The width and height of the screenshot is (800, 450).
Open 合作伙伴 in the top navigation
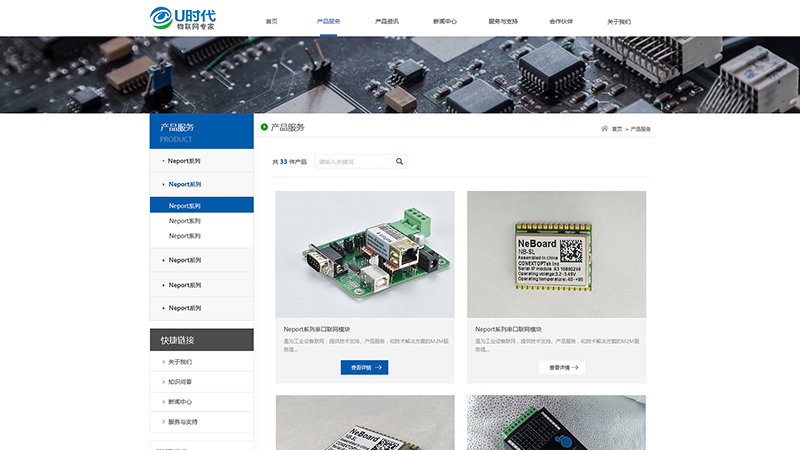pyautogui.click(x=561, y=21)
